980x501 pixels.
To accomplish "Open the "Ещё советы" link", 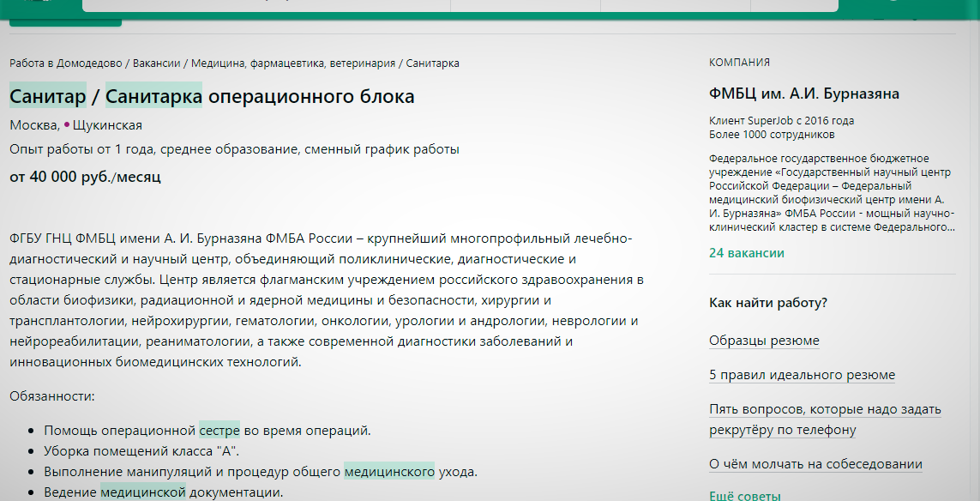I will click(745, 494).
